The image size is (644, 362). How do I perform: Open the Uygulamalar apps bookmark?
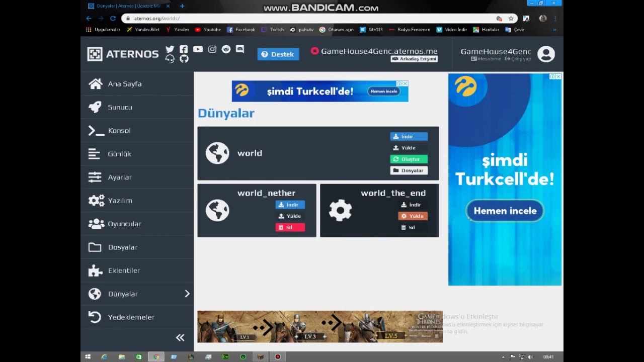click(103, 30)
